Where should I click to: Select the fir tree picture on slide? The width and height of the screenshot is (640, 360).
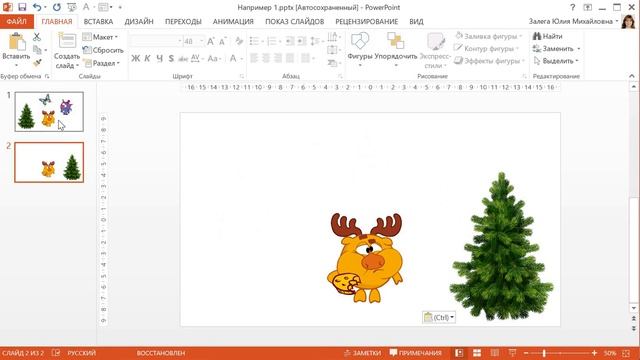501,246
